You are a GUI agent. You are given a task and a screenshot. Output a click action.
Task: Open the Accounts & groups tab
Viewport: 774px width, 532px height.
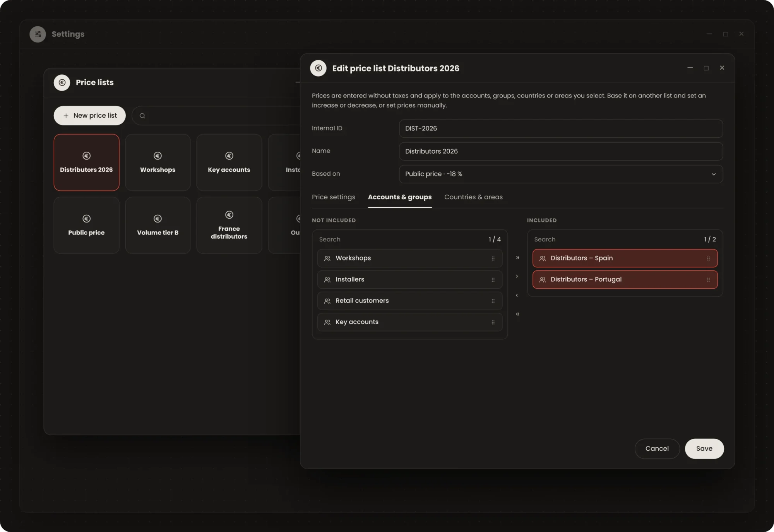coord(400,197)
